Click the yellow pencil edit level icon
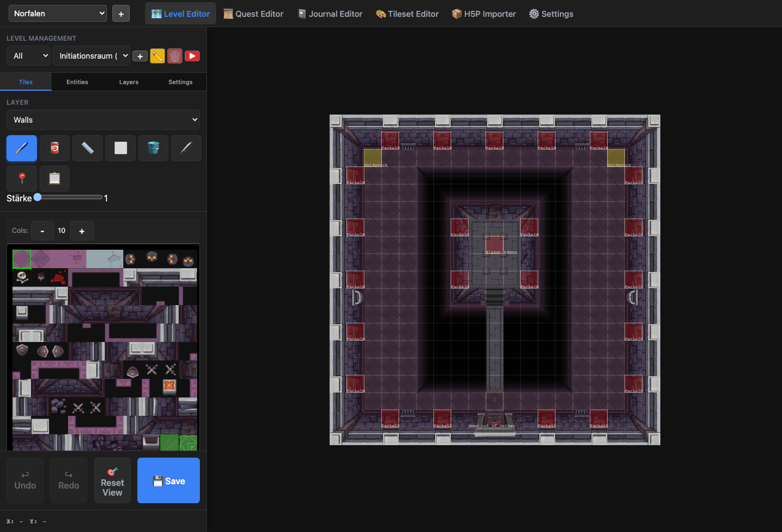Viewport: 782px width, 532px height. pos(157,55)
